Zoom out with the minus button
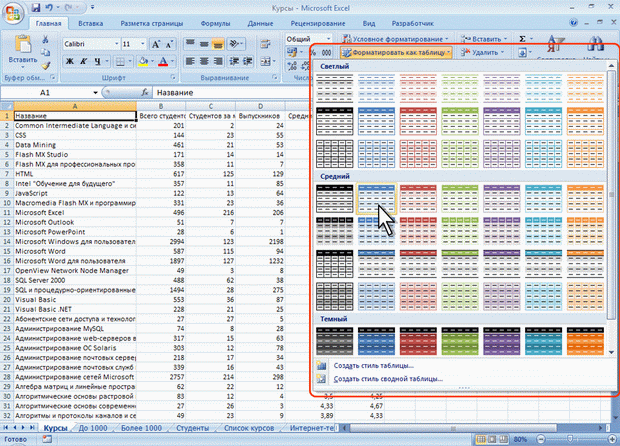 [x=541, y=439]
